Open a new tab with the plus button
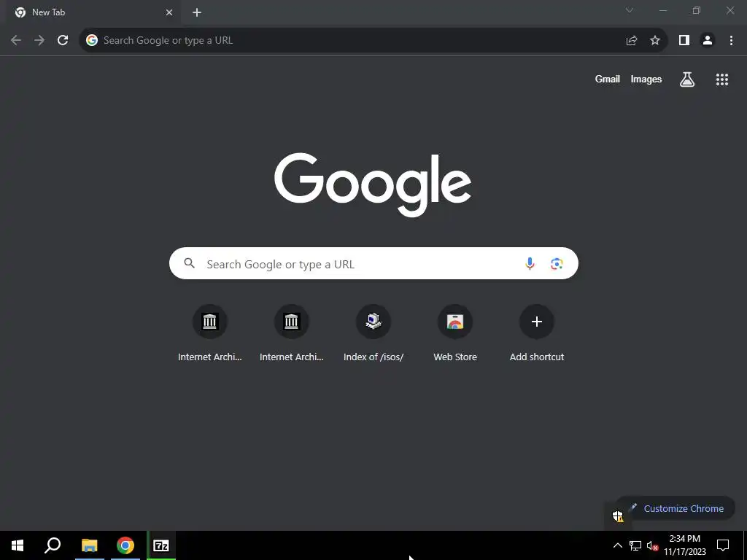The image size is (747, 560). coord(197,12)
